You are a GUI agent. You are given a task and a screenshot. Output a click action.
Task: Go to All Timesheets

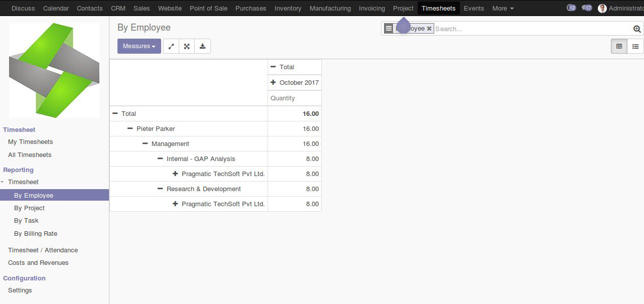click(x=30, y=155)
